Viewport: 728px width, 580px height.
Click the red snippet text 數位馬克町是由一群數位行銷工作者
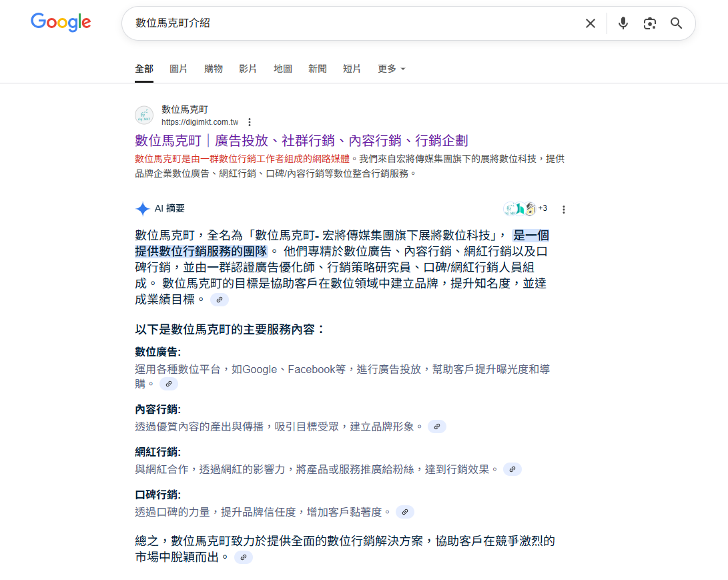(242, 159)
